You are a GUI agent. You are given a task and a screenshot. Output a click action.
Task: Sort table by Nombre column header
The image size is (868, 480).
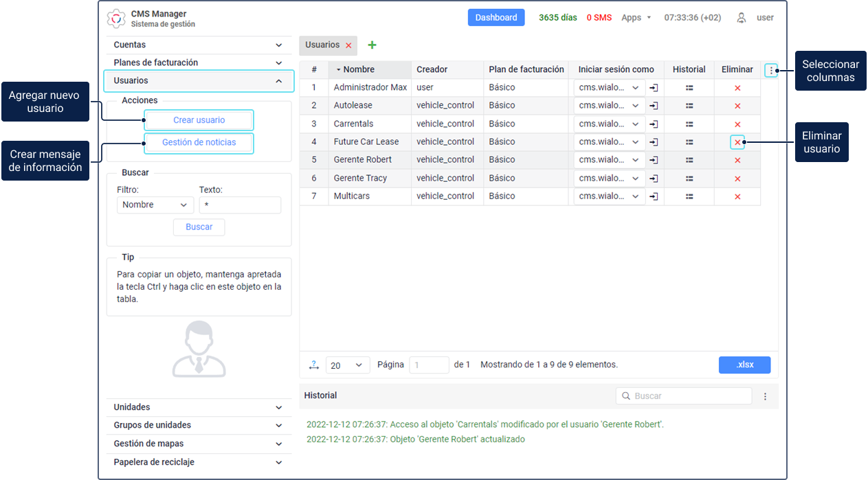click(359, 69)
